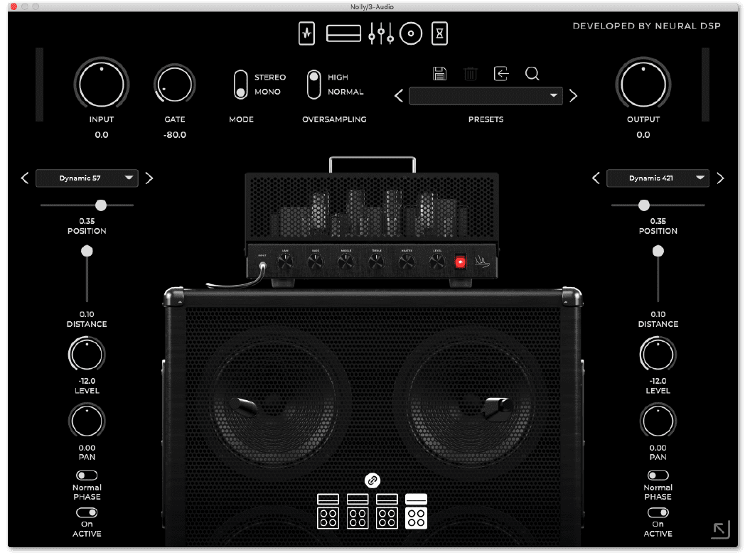This screenshot has width=745, height=560.
Task: Open the PRESETS dropdown list
Action: [486, 95]
